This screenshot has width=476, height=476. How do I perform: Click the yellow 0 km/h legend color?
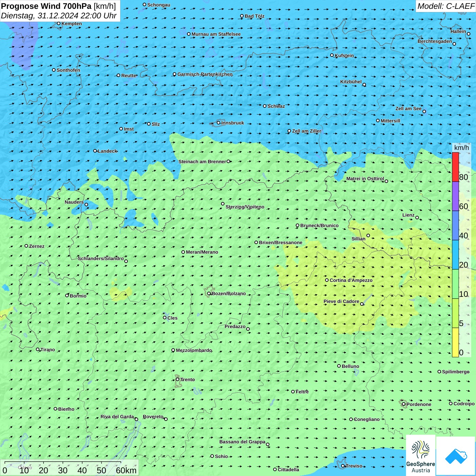455,342
